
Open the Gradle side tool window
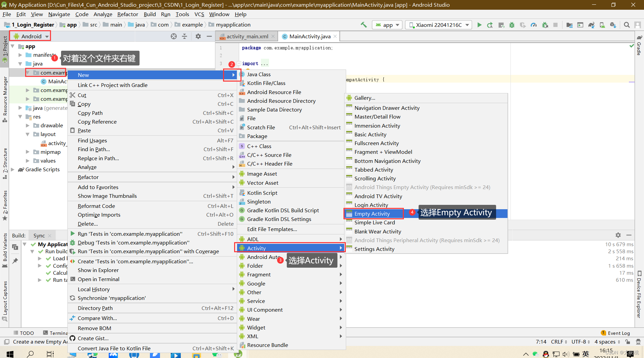point(639,45)
